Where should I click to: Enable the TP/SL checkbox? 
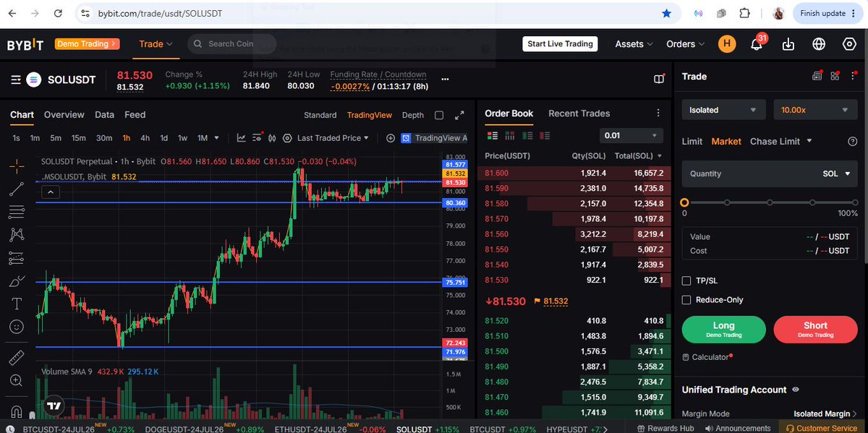coord(687,280)
